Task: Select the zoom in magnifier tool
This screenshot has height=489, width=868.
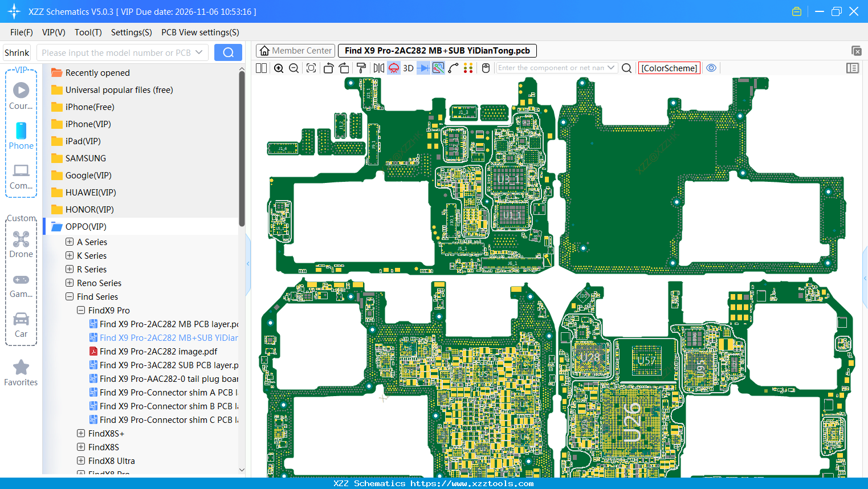Action: [279, 68]
